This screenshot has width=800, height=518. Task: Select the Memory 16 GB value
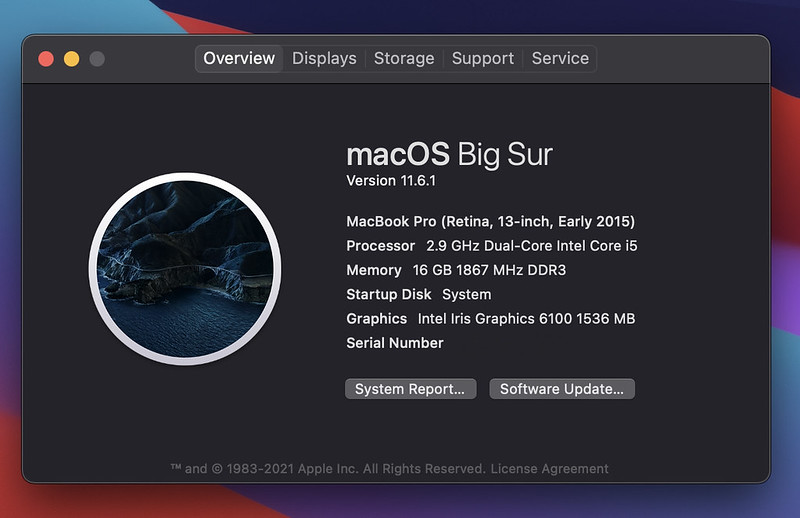tap(489, 270)
